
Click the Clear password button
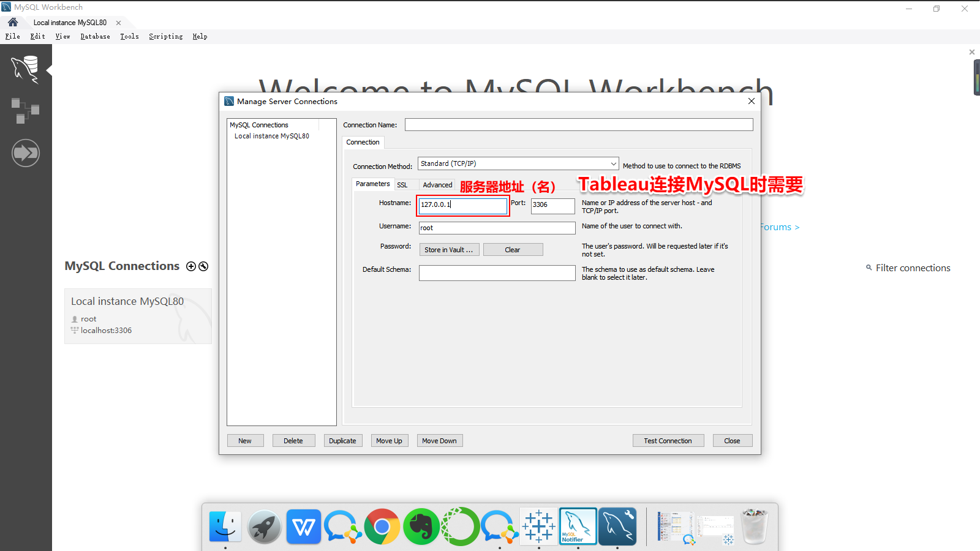(513, 250)
